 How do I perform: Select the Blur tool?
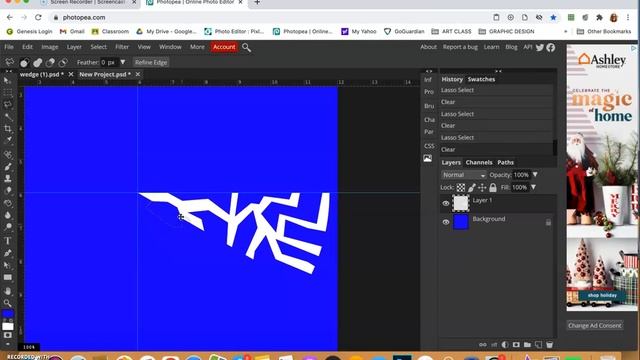pos(7,215)
